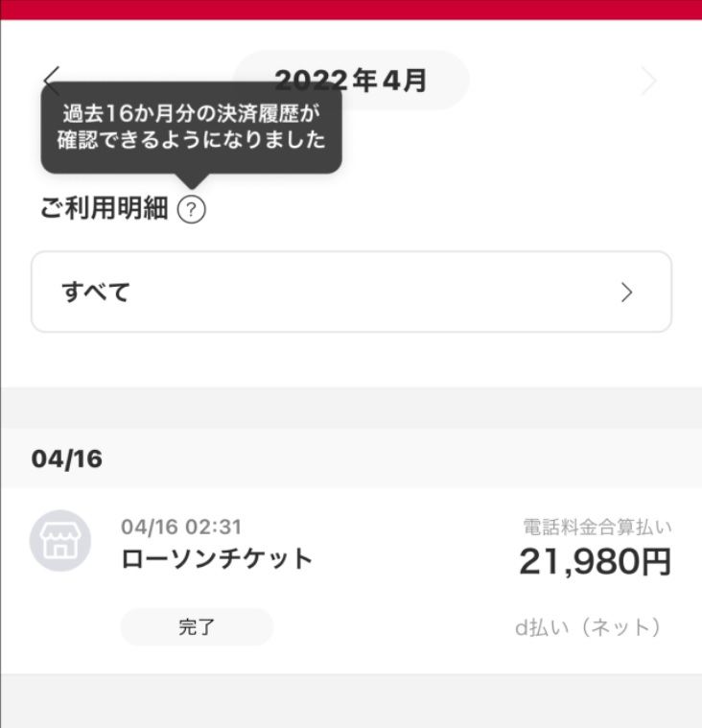Viewport: 702px width, 728px height.
Task: Click the 完了 status badge
Action: pyautogui.click(x=197, y=626)
